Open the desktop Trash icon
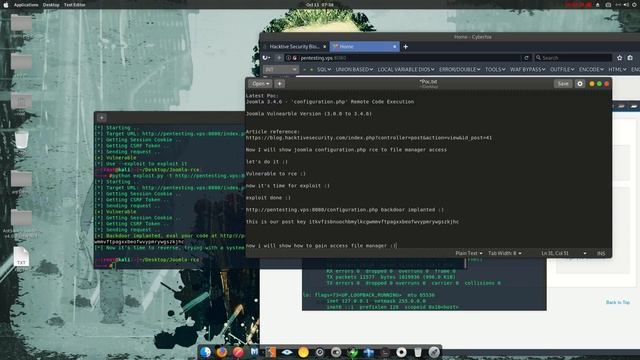Image resolution: width=640 pixels, height=360 pixels. pyautogui.click(x=21, y=140)
